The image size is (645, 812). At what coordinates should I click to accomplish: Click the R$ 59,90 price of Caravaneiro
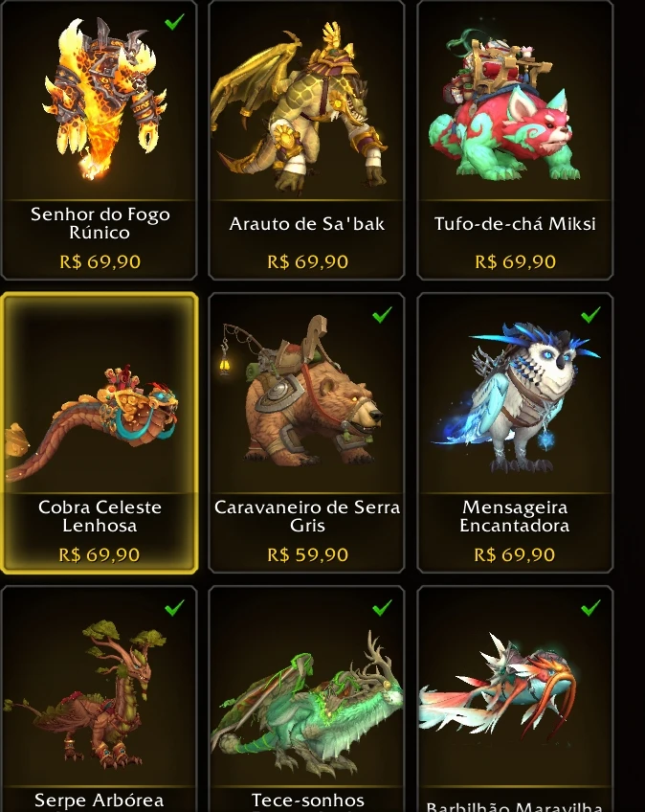(x=307, y=555)
